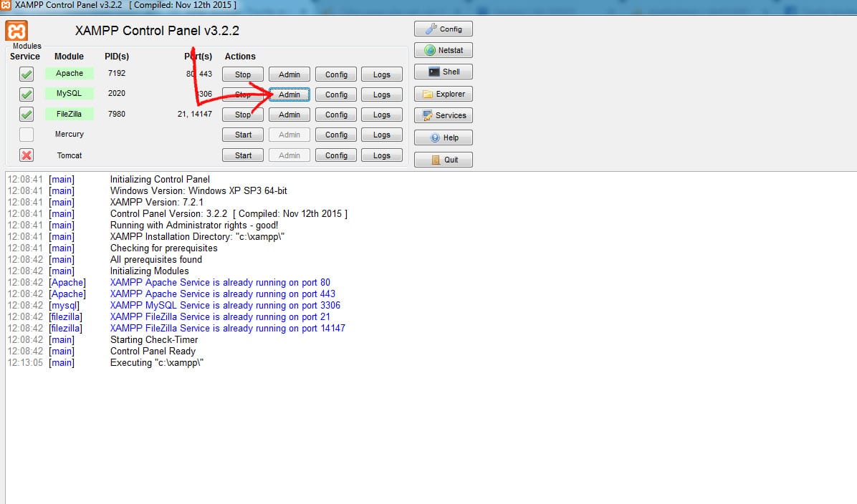
Task: Toggle the Apache service checkbox
Action: point(27,74)
